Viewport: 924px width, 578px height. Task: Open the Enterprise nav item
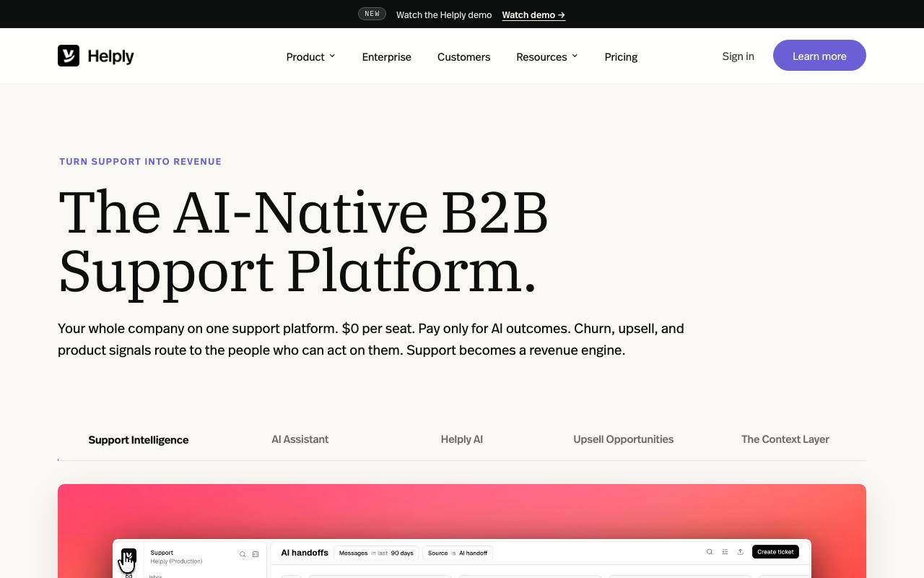[387, 56]
